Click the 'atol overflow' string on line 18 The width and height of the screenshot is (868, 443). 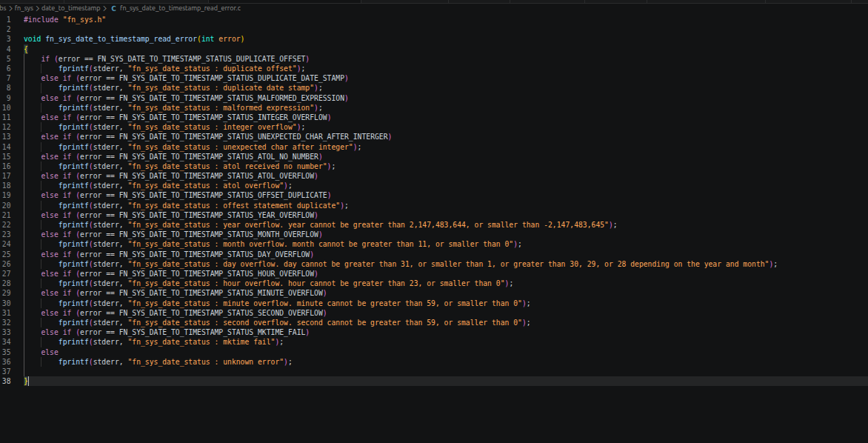[x=207, y=185]
